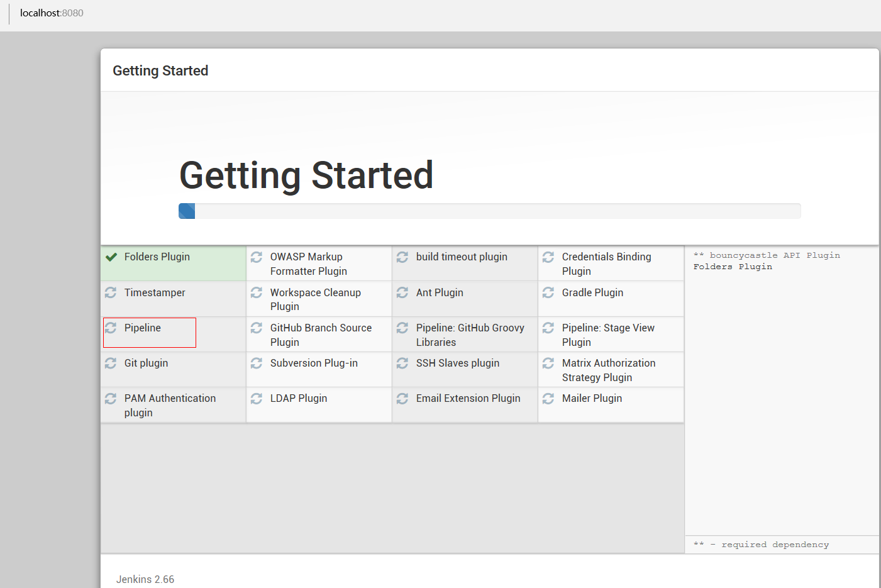Screen dimensions: 881x588
Task: Click the sync icon beside Credentials Binding Plugin
Action: coord(548,257)
